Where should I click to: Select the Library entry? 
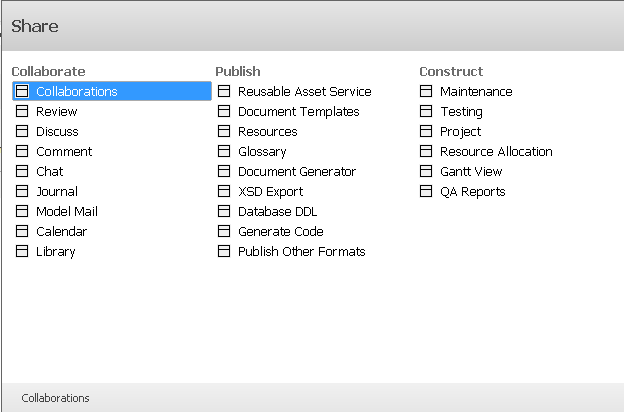click(56, 252)
